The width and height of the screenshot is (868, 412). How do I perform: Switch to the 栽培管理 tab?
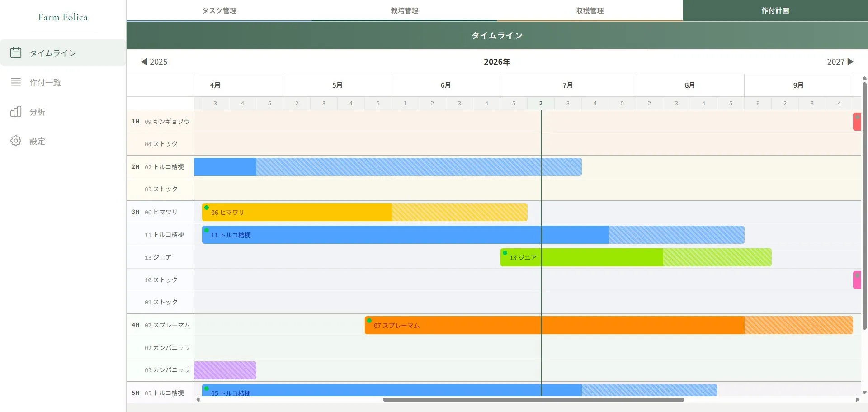[x=405, y=10]
